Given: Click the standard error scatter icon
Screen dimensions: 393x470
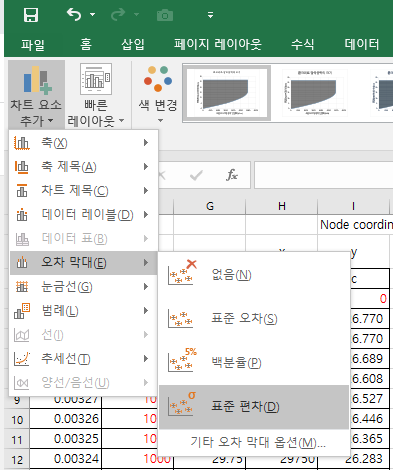Looking at the screenshot, I should tap(181, 319).
